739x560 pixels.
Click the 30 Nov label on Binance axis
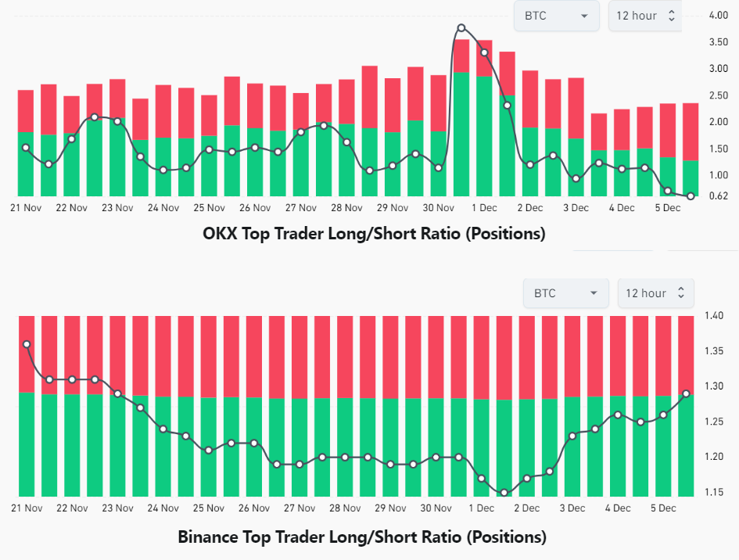click(436, 508)
